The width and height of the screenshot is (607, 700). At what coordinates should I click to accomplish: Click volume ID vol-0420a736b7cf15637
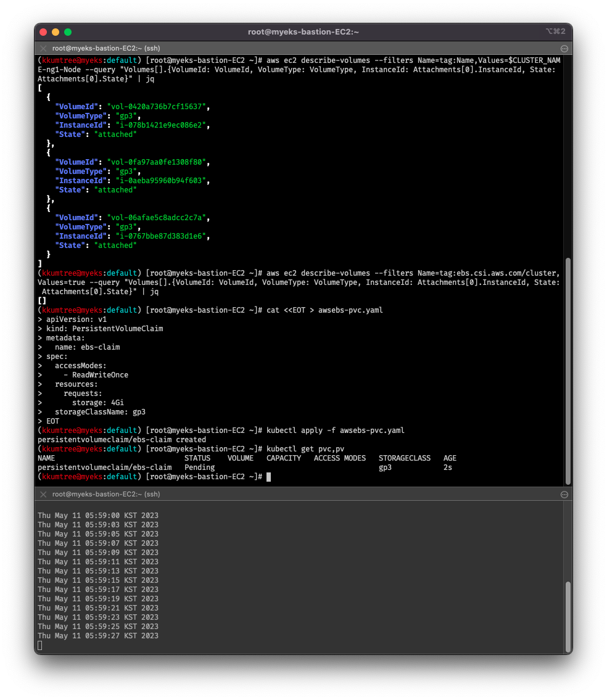pyautogui.click(x=156, y=107)
